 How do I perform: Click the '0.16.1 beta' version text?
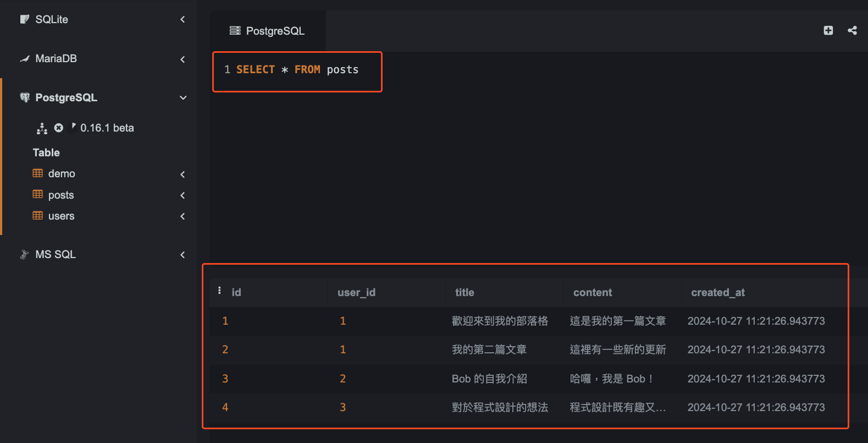107,128
